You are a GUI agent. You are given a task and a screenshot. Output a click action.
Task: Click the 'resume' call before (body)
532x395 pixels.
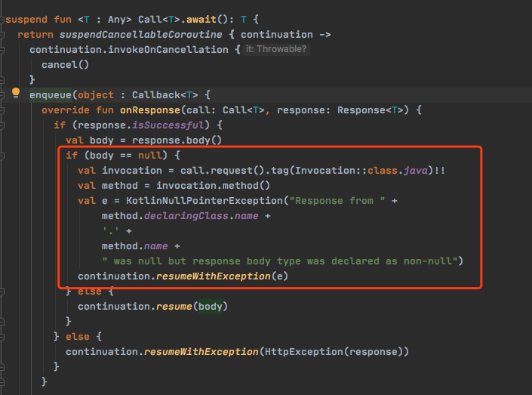click(174, 307)
